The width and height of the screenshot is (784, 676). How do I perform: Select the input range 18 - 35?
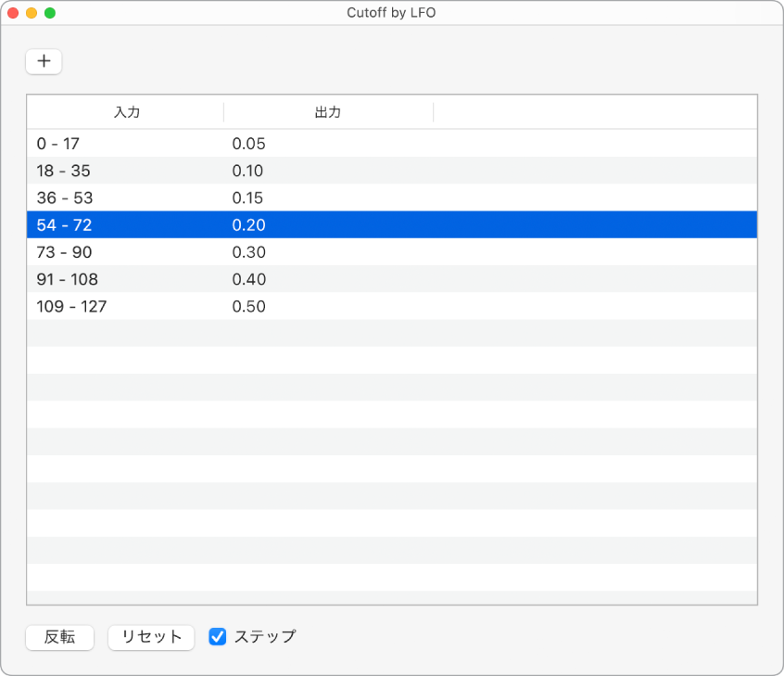tap(64, 171)
